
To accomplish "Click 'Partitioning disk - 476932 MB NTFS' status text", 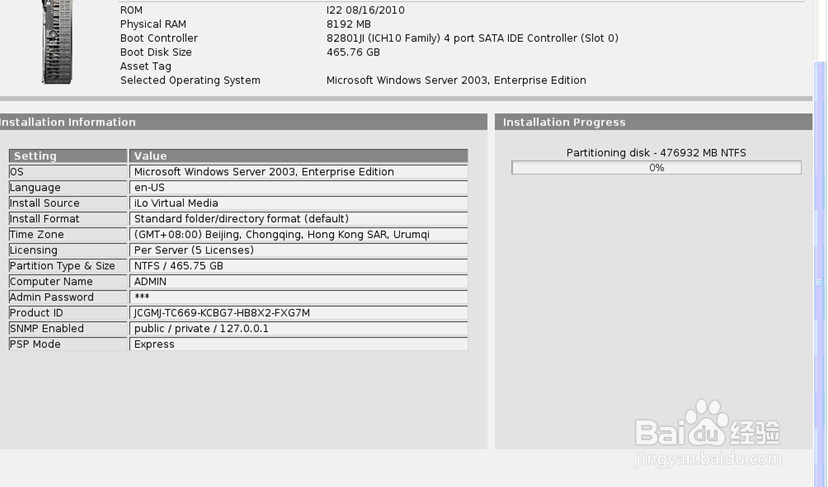I will pos(656,153).
